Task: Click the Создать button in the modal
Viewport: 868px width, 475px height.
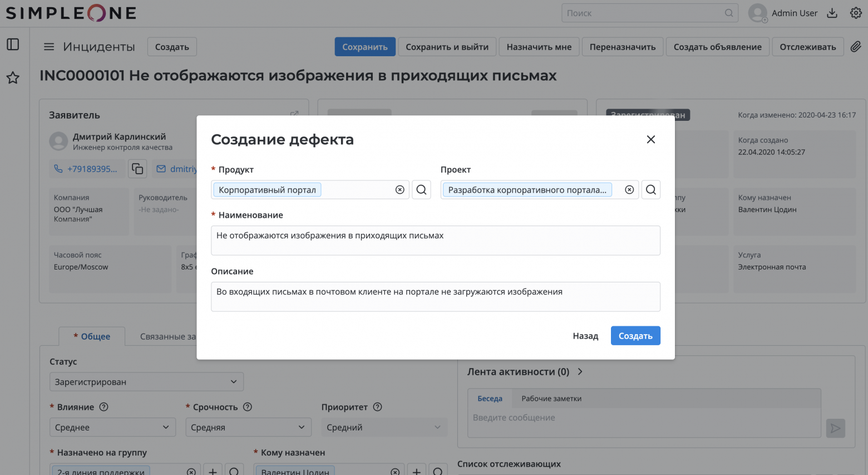Action: (635, 335)
